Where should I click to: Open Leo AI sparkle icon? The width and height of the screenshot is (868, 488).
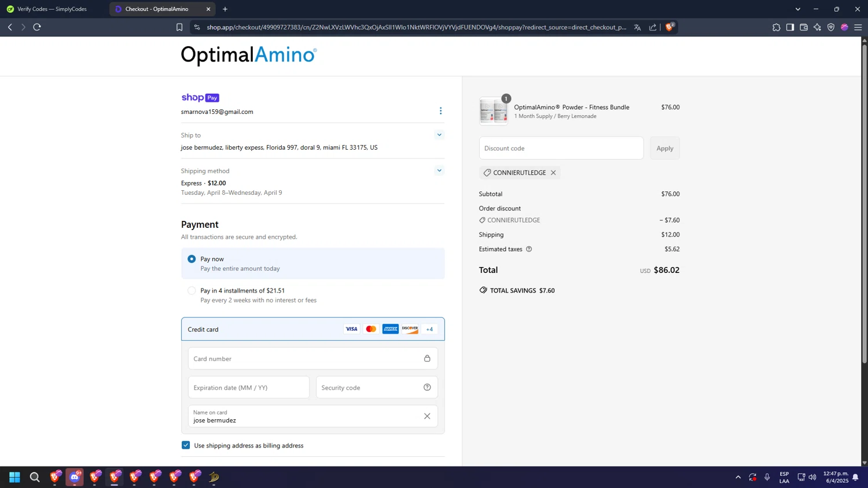[817, 27]
